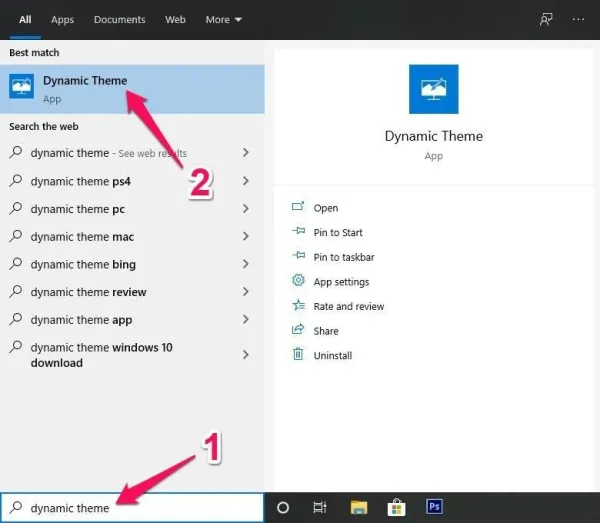Screen dimensions: 600x523
Task: Click Share action
Action: [326, 331]
